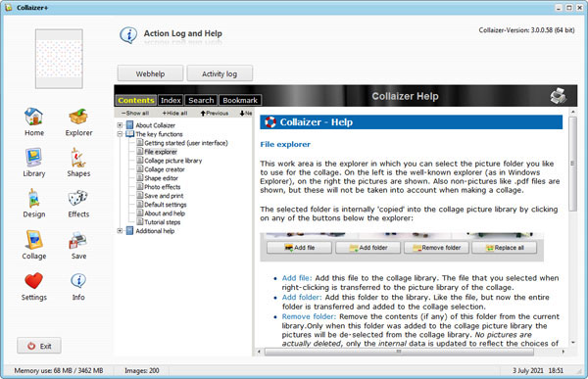Click the Add file link in help text
Image resolution: width=588 pixels, height=379 pixels.
click(x=297, y=278)
